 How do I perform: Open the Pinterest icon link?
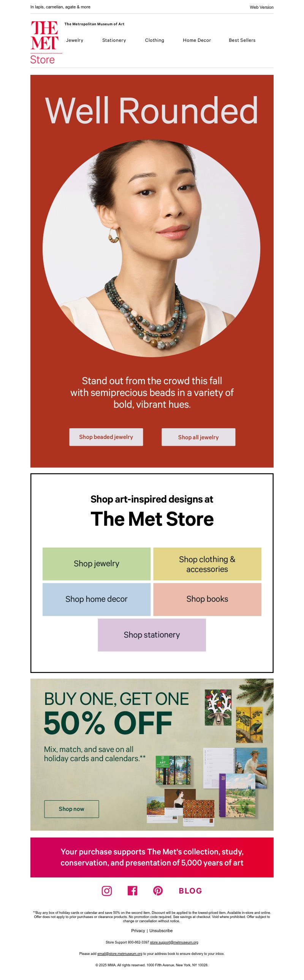click(158, 891)
